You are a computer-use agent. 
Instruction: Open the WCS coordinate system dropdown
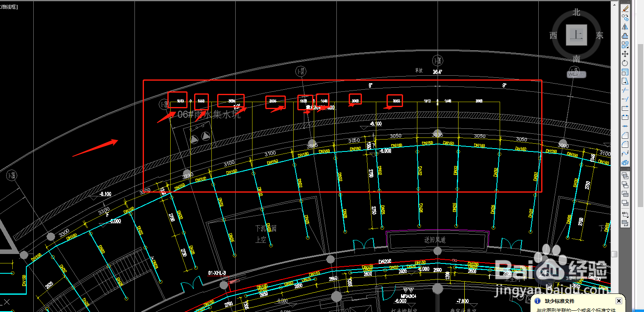pos(576,74)
